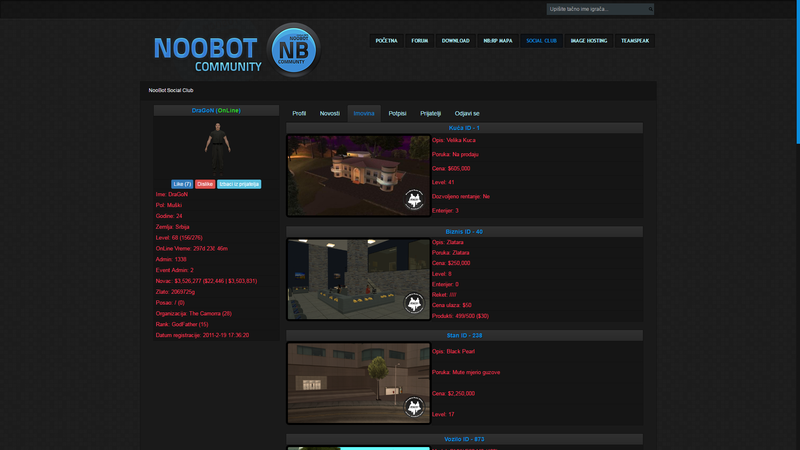
Task: Open the Prijatelji tab
Action: tap(431, 114)
